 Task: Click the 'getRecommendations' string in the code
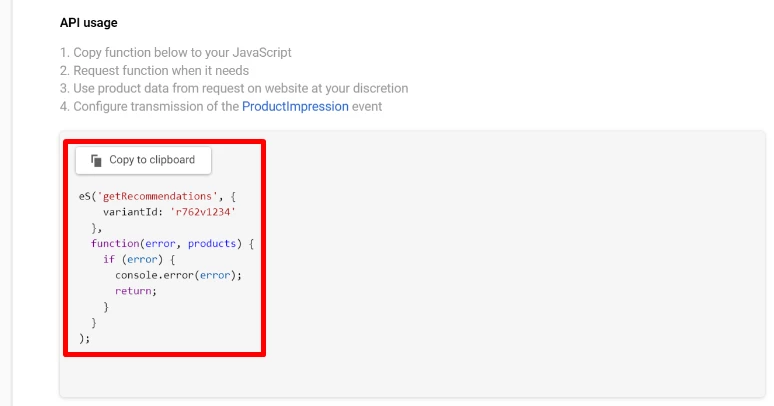pyautogui.click(x=157, y=196)
